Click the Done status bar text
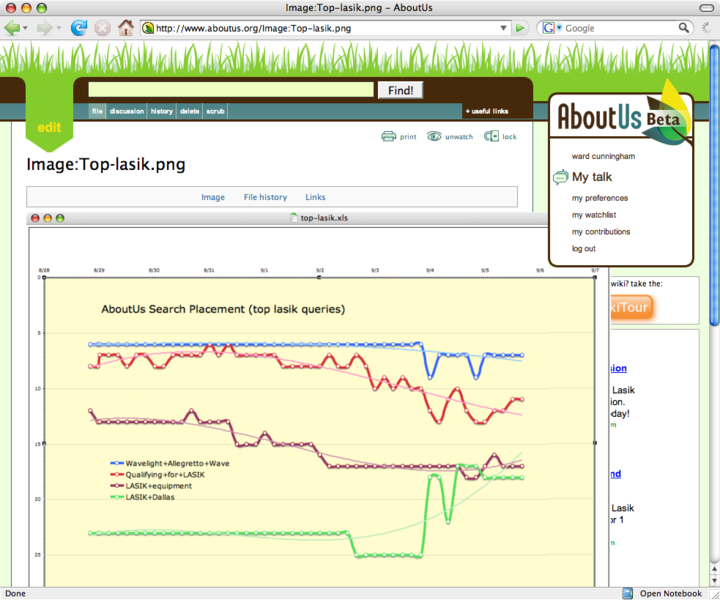This screenshot has width=720, height=600. [x=15, y=594]
